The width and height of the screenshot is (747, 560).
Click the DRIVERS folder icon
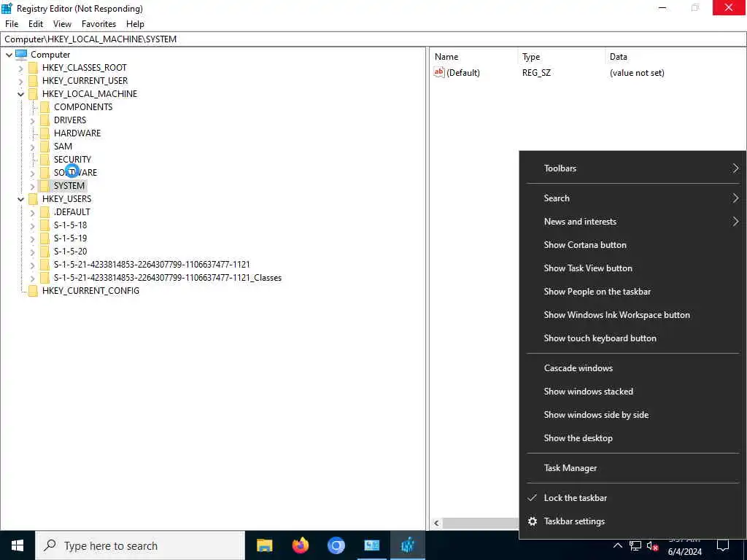pos(44,120)
